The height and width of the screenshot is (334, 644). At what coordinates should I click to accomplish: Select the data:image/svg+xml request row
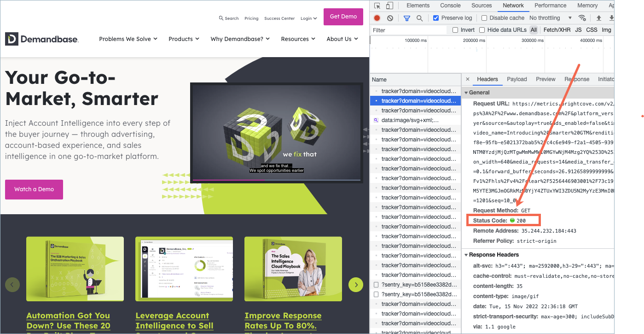click(x=415, y=120)
